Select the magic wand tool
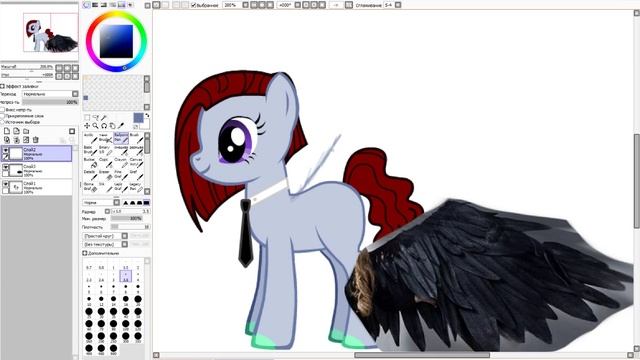Screen dimensions: 640x360 pyautogui.click(x=104, y=118)
